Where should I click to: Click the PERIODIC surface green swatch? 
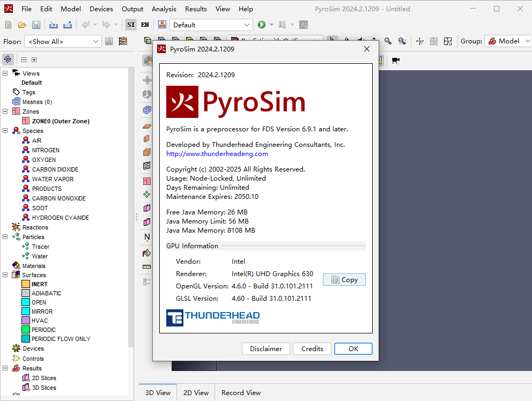click(26, 329)
